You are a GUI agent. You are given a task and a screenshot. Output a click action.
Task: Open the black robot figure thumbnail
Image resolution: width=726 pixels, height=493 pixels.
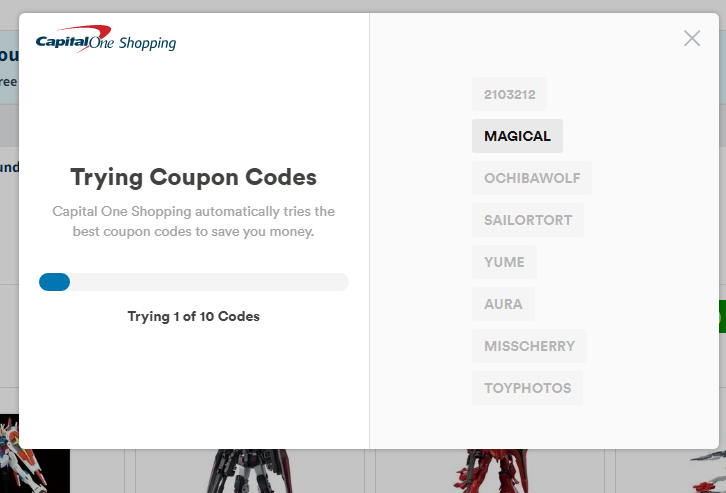coord(250,471)
